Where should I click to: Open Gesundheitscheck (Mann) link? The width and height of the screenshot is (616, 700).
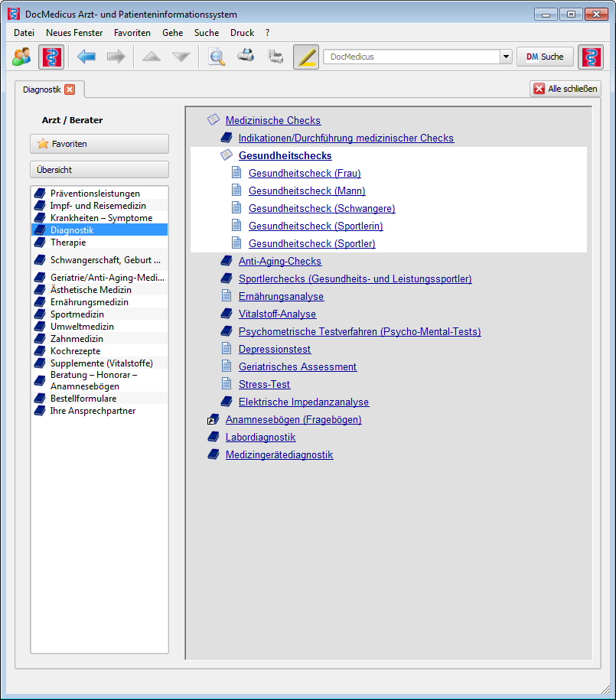[307, 190]
